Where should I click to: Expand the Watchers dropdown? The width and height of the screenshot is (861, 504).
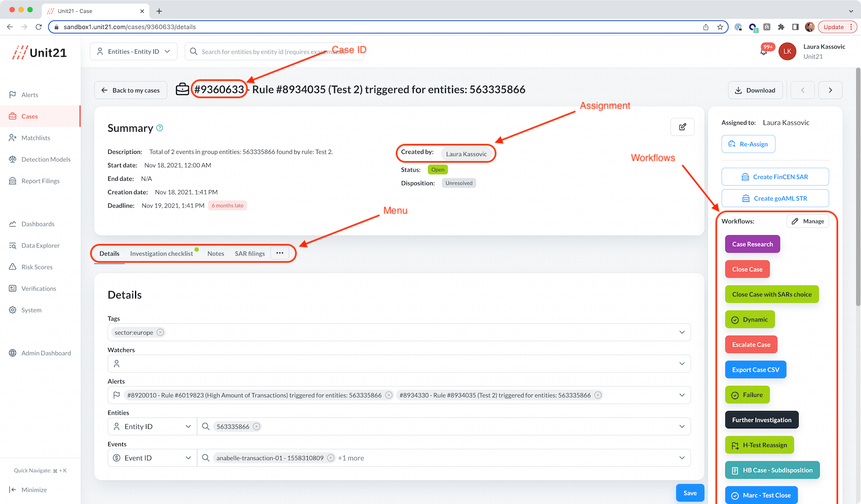(x=682, y=364)
